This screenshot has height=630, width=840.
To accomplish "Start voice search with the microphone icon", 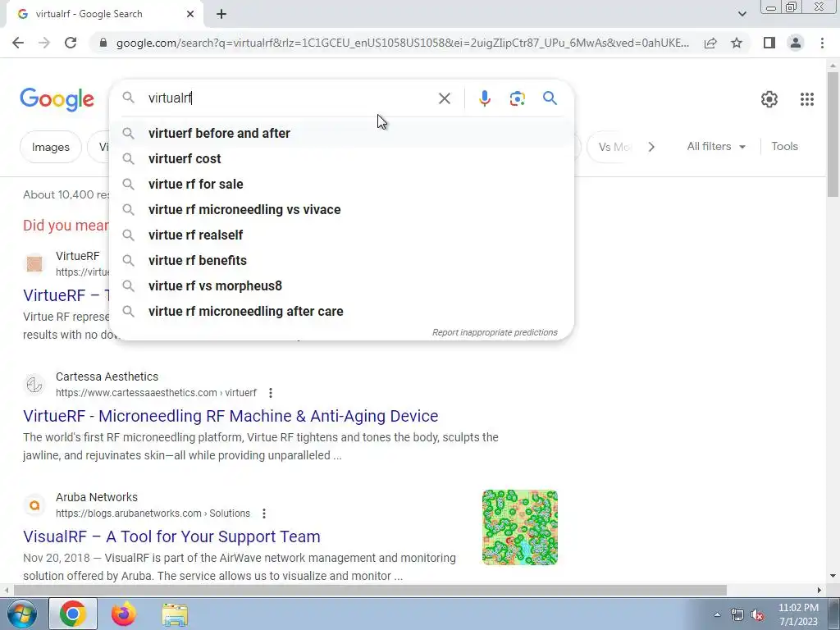I will pyautogui.click(x=484, y=98).
